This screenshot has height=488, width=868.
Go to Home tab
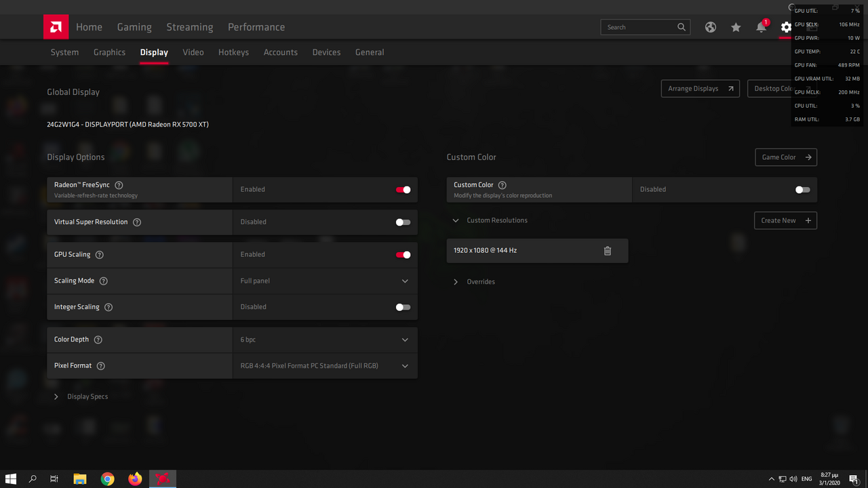(x=89, y=27)
